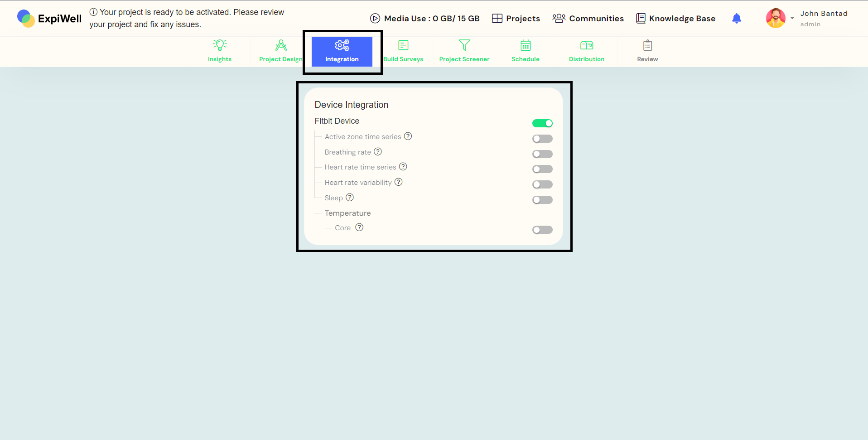Open the Project Screener tab
The height and width of the screenshot is (440, 868).
click(464, 52)
